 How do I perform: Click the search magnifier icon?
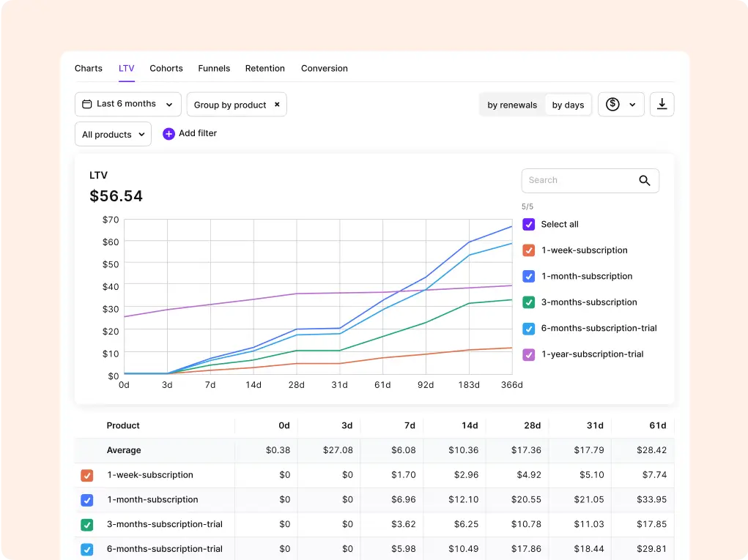(x=645, y=181)
